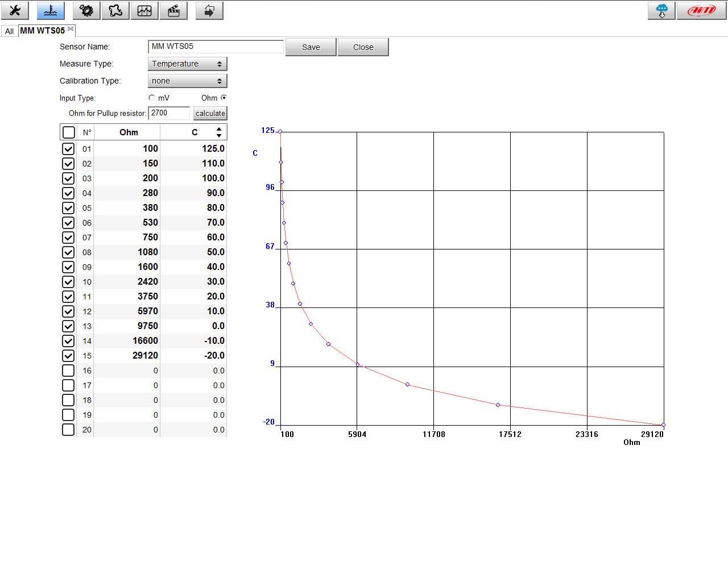
Task: Save the sensor configuration
Action: point(311,47)
